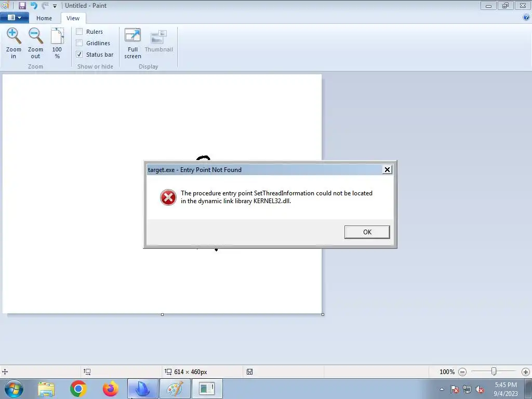The height and width of the screenshot is (399, 532).
Task: Switch to the Paint taskbar button
Action: coord(175,389)
